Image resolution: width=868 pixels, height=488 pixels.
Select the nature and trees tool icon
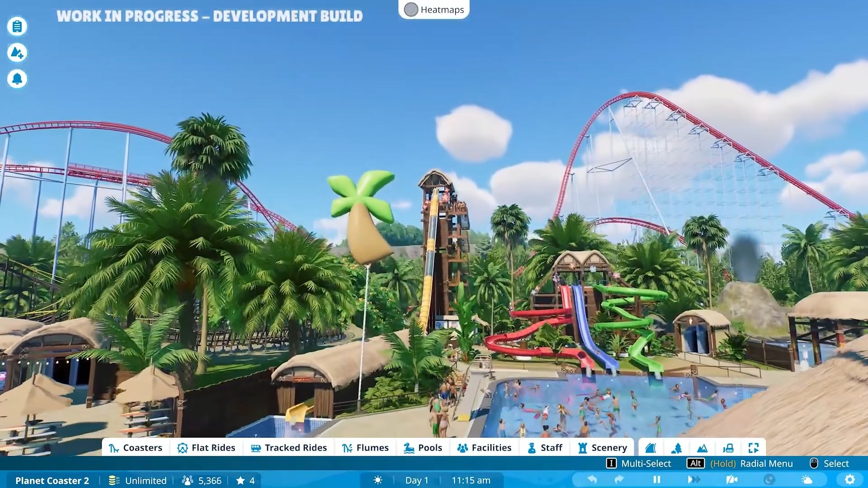coord(677,448)
